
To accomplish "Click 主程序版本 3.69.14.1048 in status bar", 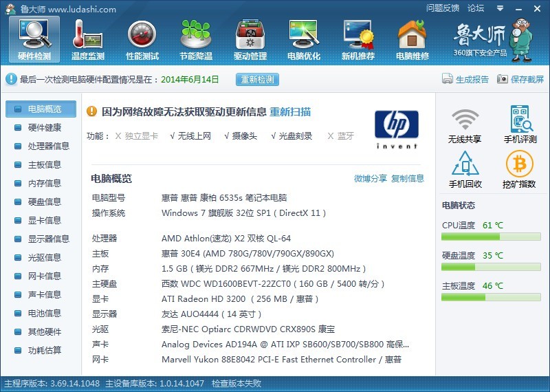I will [x=52, y=384].
